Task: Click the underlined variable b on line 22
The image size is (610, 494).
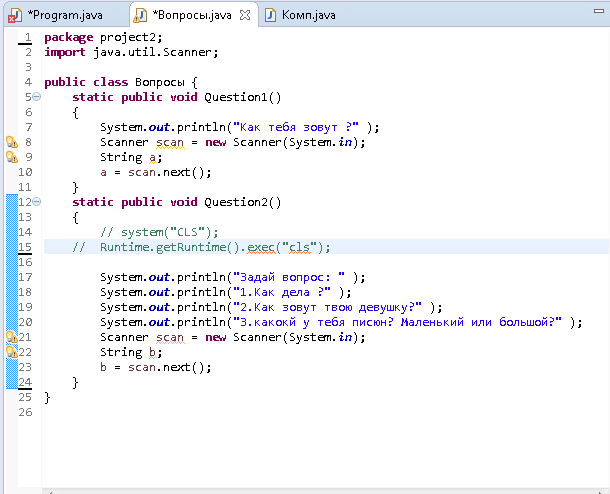Action: (x=152, y=352)
